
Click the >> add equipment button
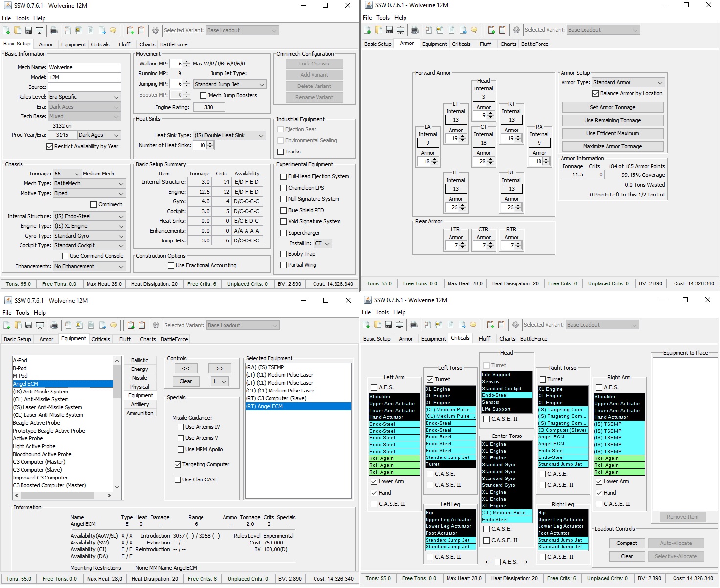click(x=219, y=368)
